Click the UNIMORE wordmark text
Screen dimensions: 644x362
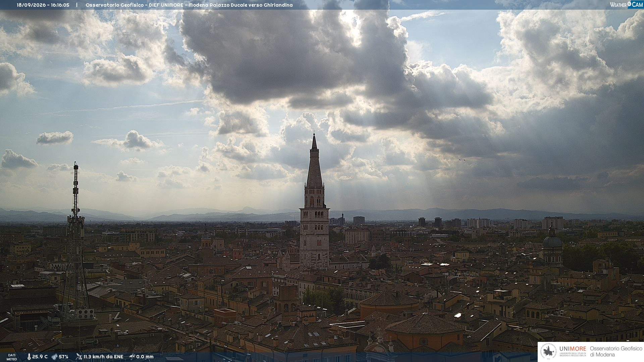[x=573, y=349]
